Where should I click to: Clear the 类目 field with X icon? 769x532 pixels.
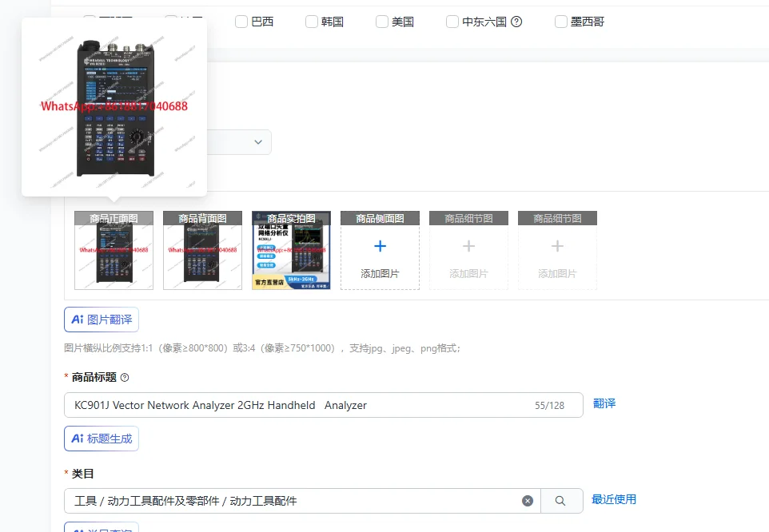[528, 501]
